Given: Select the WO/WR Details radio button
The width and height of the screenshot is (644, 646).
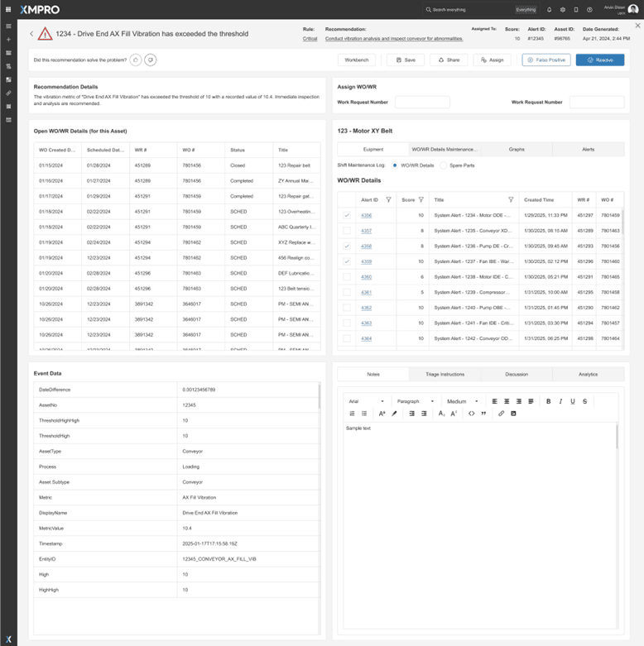Looking at the screenshot, I should (395, 165).
